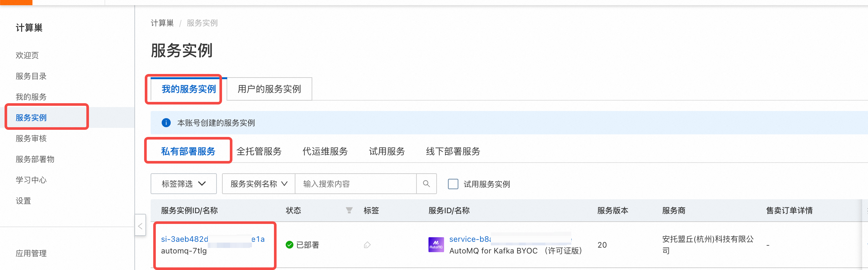
Task: Click AutoMQ for Kafka BYOC service name
Action: 515,251
